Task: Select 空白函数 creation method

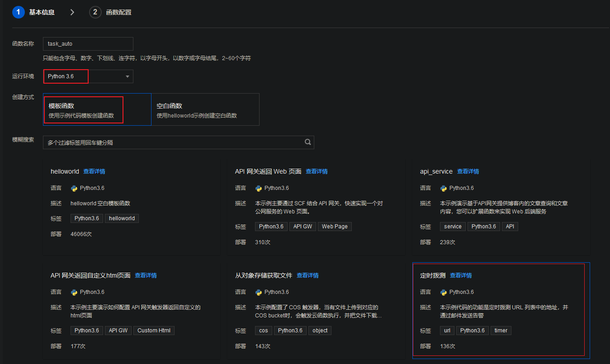Action: [205, 109]
